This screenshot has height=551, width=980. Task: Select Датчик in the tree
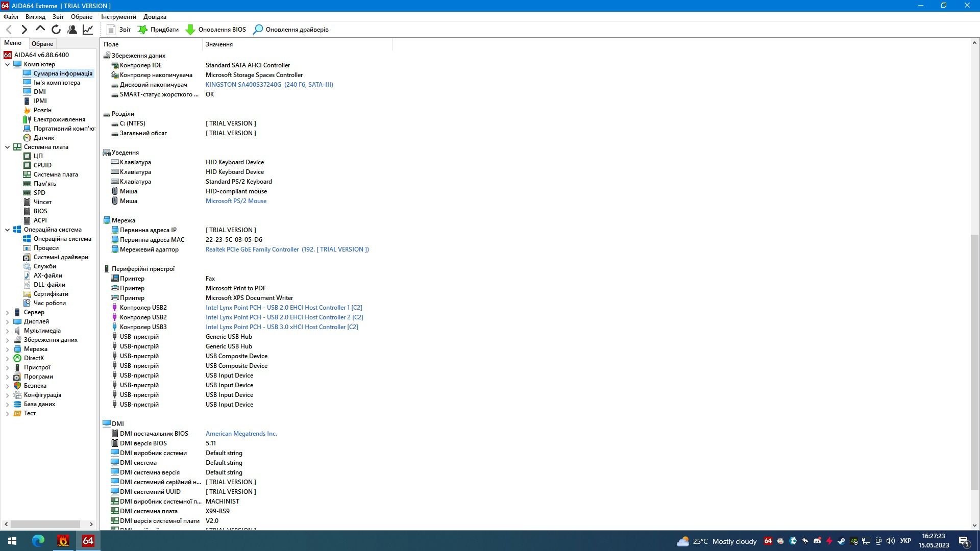click(44, 138)
